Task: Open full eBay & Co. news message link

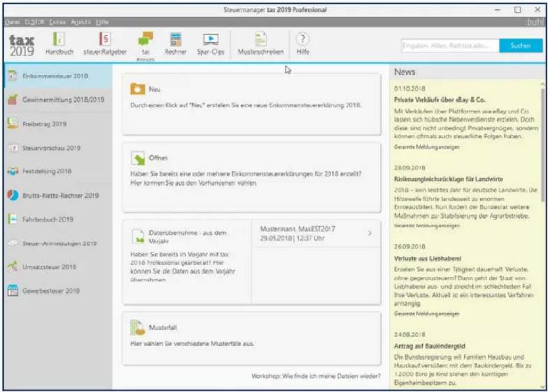Action: pyautogui.click(x=427, y=147)
